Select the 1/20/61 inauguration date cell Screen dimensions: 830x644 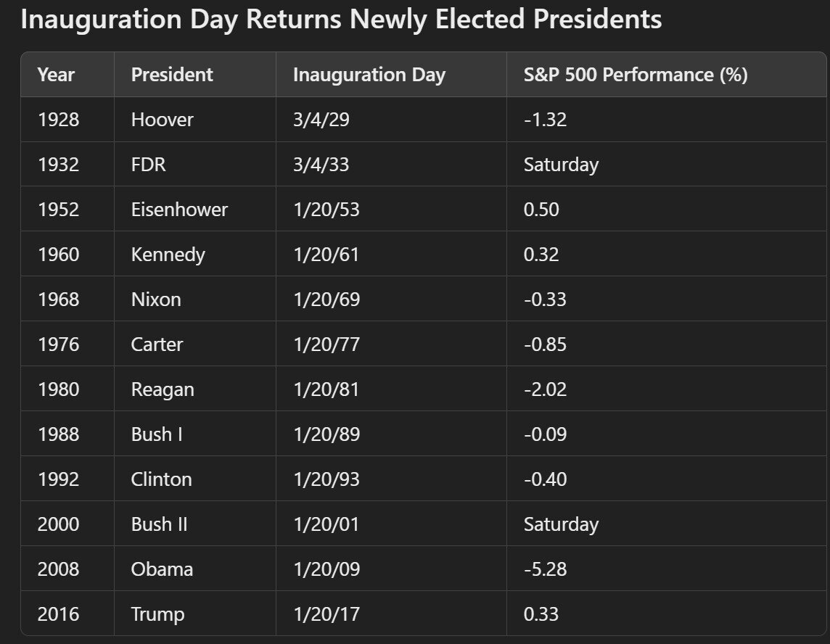(x=326, y=255)
